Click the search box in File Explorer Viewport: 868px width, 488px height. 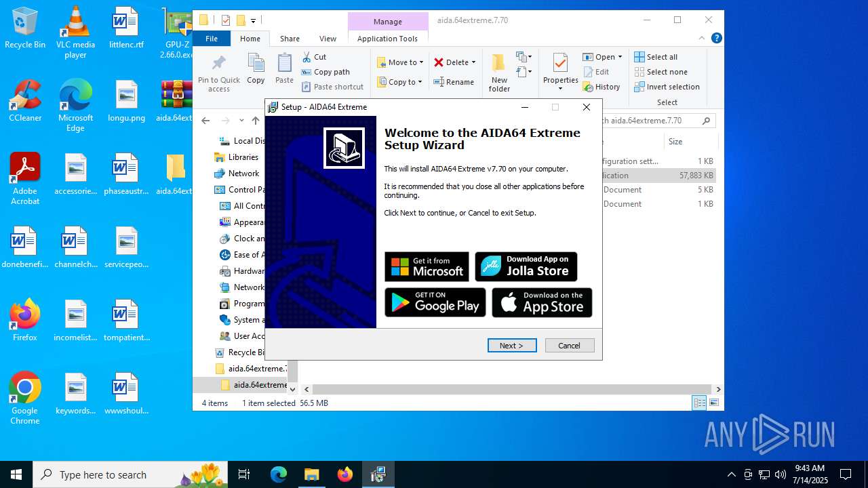tap(658, 121)
